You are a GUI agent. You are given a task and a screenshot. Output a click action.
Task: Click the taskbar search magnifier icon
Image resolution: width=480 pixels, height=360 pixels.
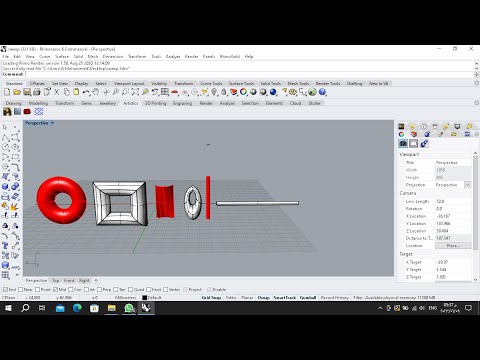click(25, 308)
